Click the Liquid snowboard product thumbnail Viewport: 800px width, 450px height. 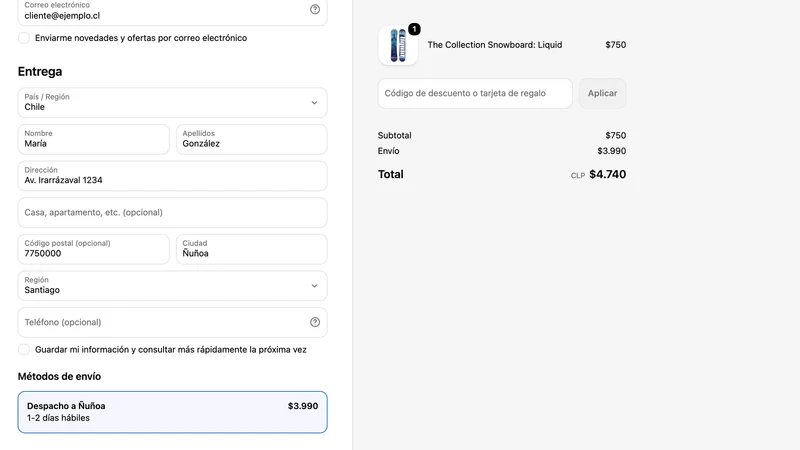pos(398,45)
